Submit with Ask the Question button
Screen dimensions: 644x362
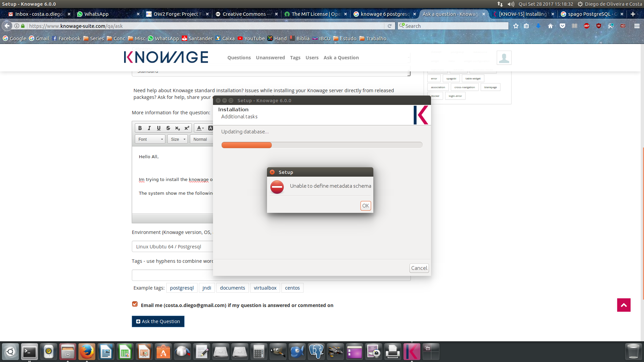pyautogui.click(x=158, y=321)
